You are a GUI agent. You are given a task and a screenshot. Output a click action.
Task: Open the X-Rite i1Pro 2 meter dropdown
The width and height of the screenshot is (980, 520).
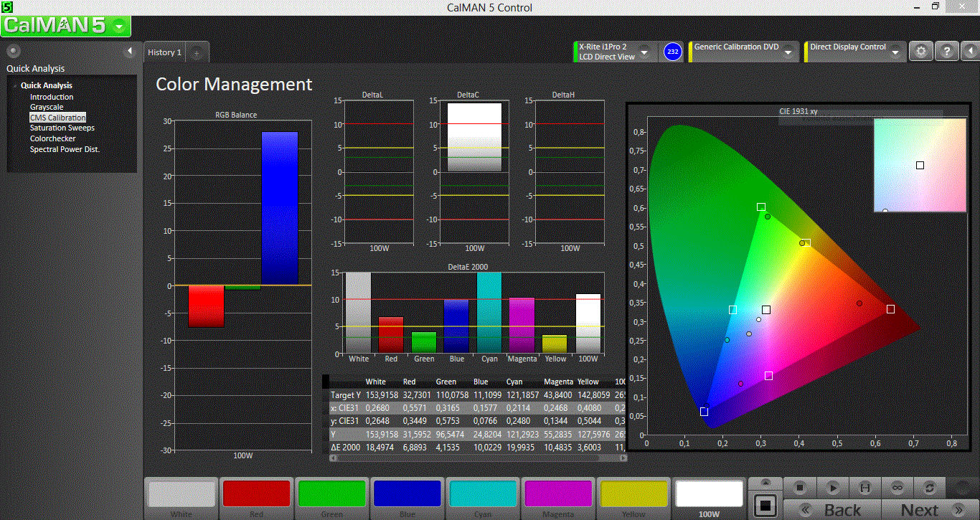click(644, 52)
